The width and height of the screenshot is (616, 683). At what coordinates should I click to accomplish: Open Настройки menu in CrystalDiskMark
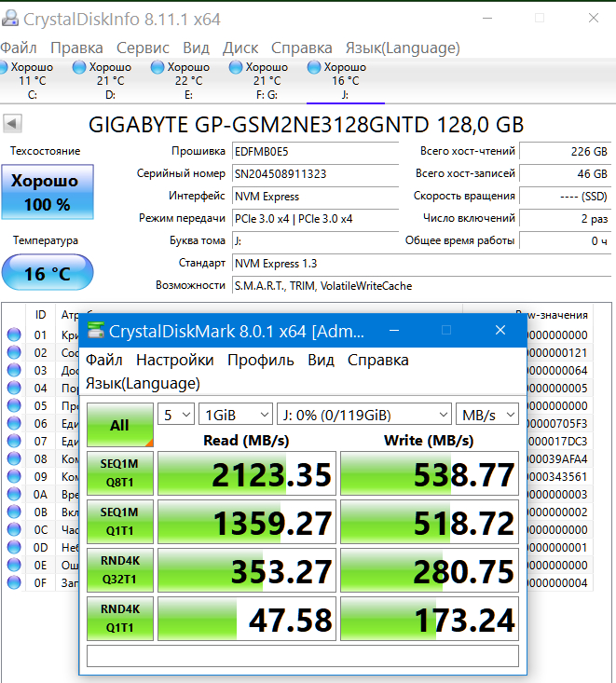174,360
